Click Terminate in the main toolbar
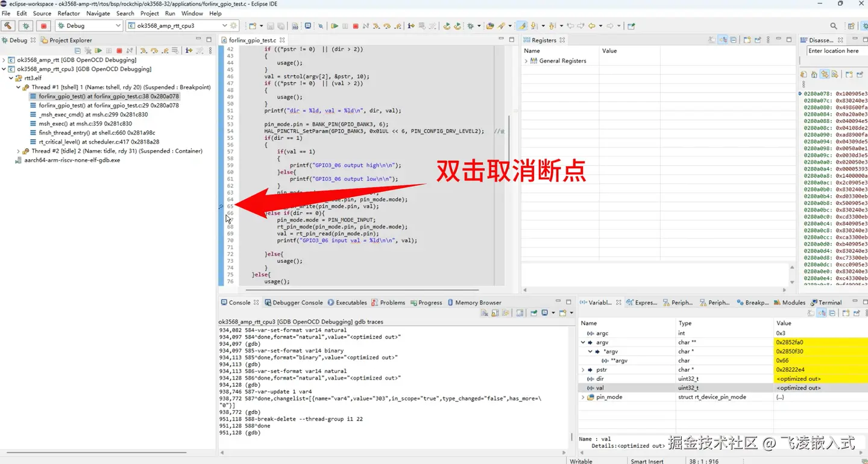 (x=356, y=26)
